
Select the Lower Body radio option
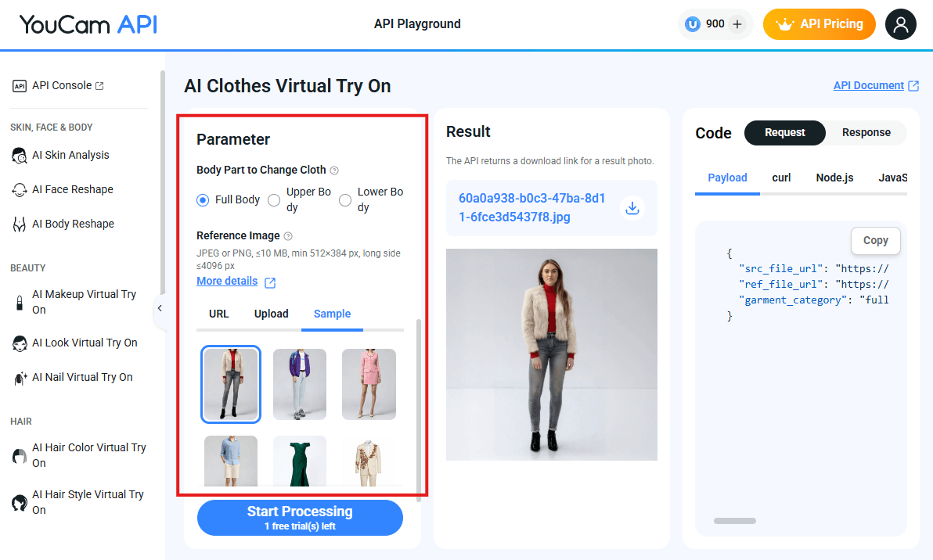pos(345,200)
